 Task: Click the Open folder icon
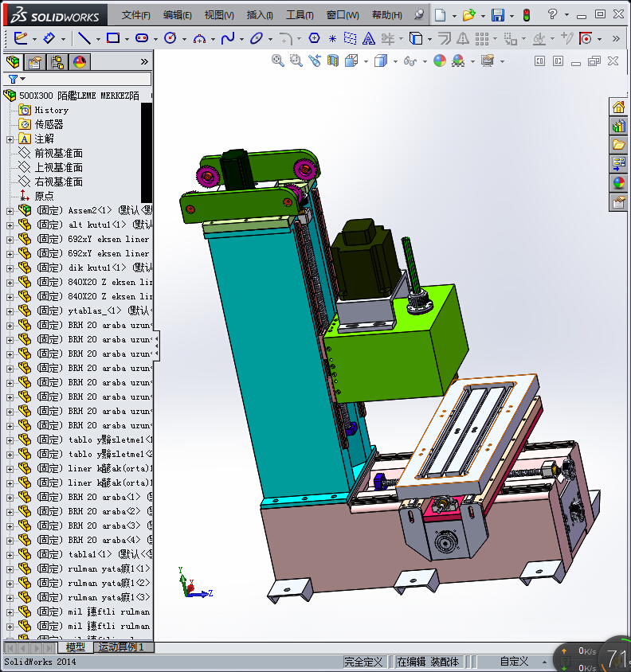point(468,15)
